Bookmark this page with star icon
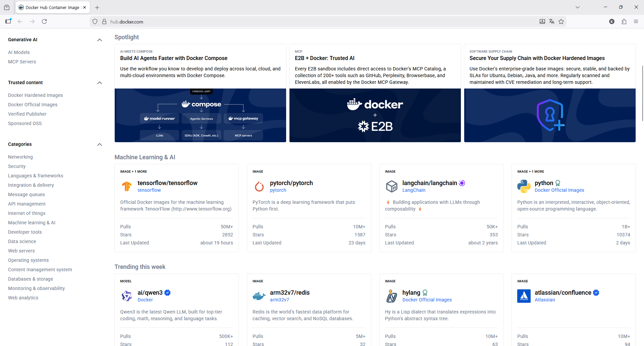The image size is (644, 346). point(561,21)
